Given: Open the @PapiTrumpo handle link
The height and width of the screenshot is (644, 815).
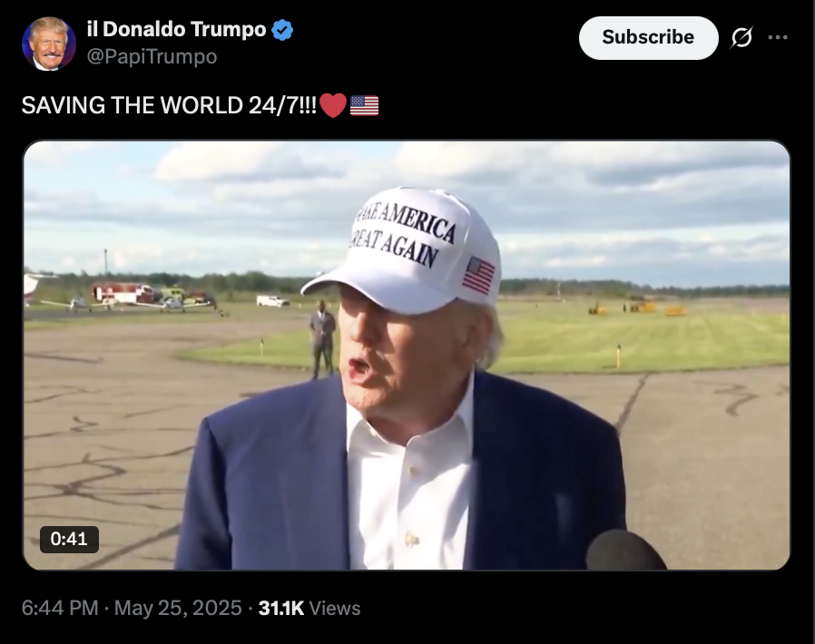Looking at the screenshot, I should click(152, 56).
